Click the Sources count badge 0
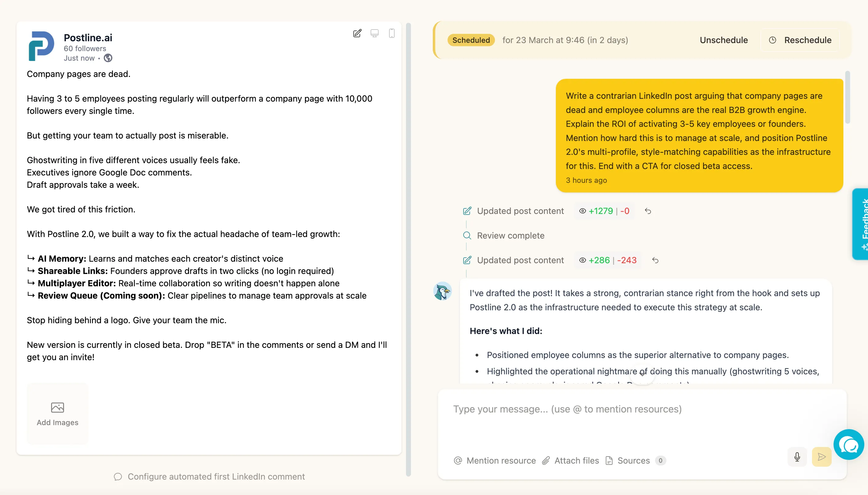 [660, 461]
